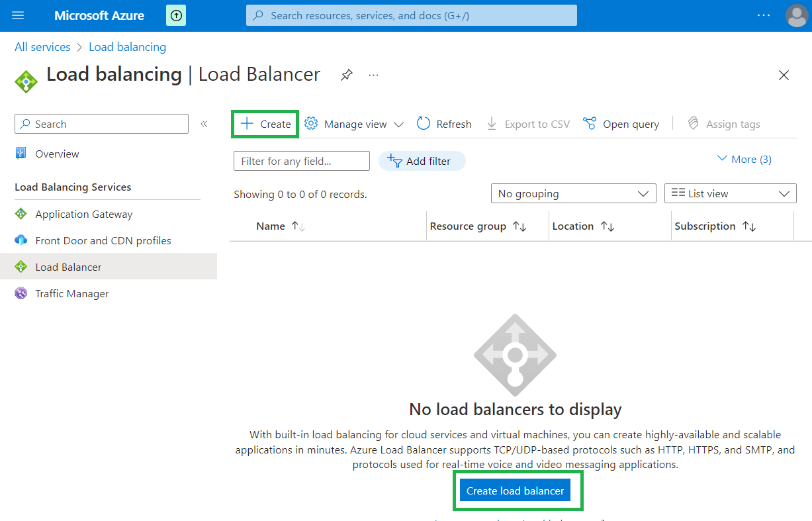Screen dimensions: 812x521
Task: Sort by Name column arrows
Action: [298, 226]
